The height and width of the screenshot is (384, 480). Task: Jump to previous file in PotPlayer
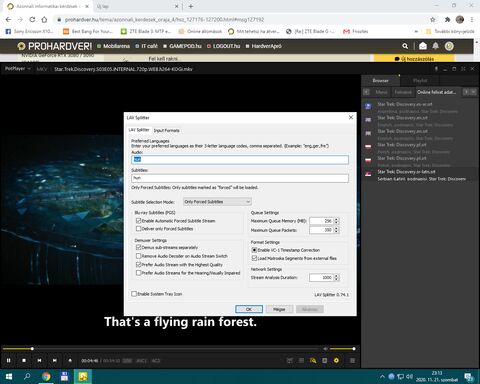click(39, 360)
